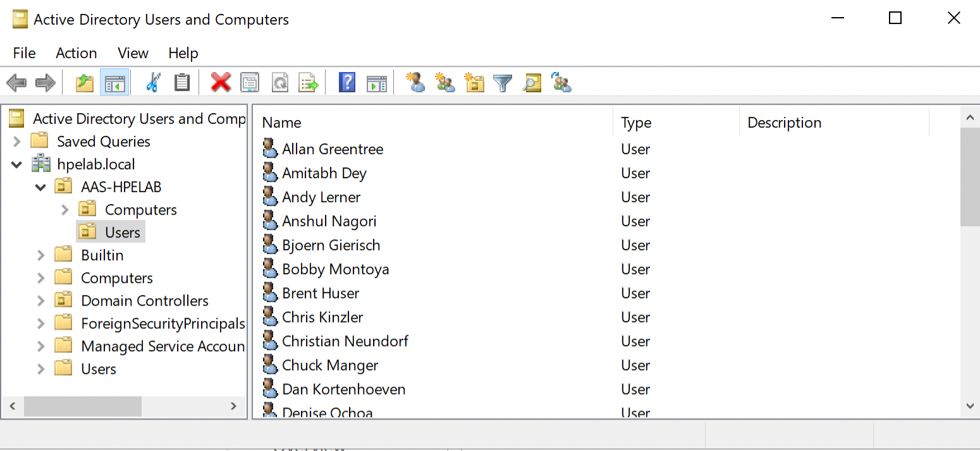Open the Find objects magnifier icon
980x451 pixels.
(532, 82)
